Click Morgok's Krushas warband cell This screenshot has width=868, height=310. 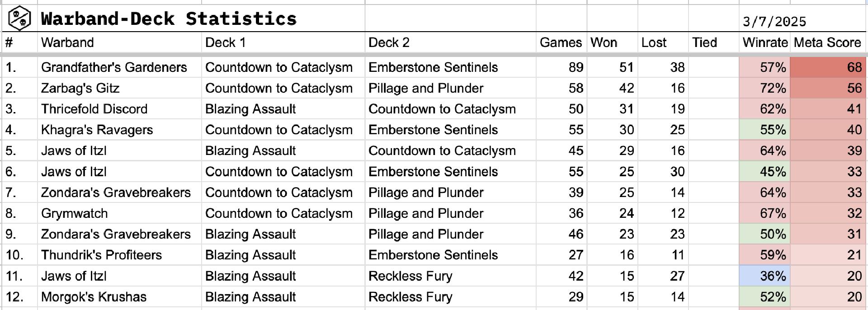119,297
